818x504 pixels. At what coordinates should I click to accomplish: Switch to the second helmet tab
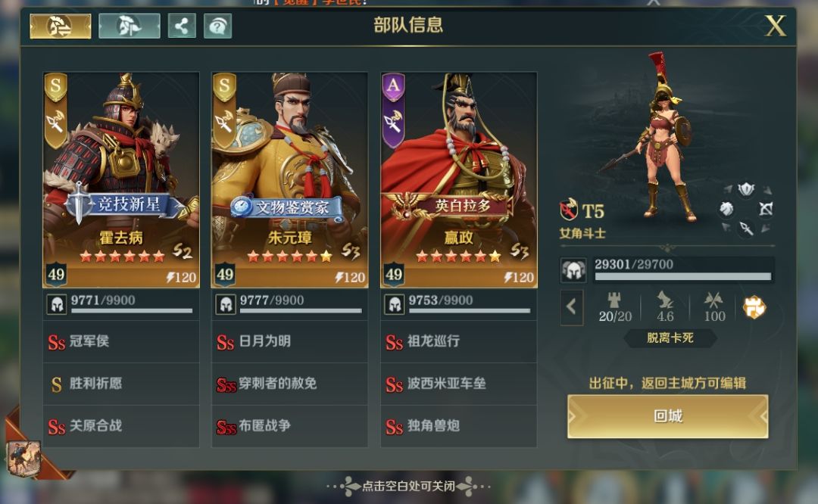129,26
